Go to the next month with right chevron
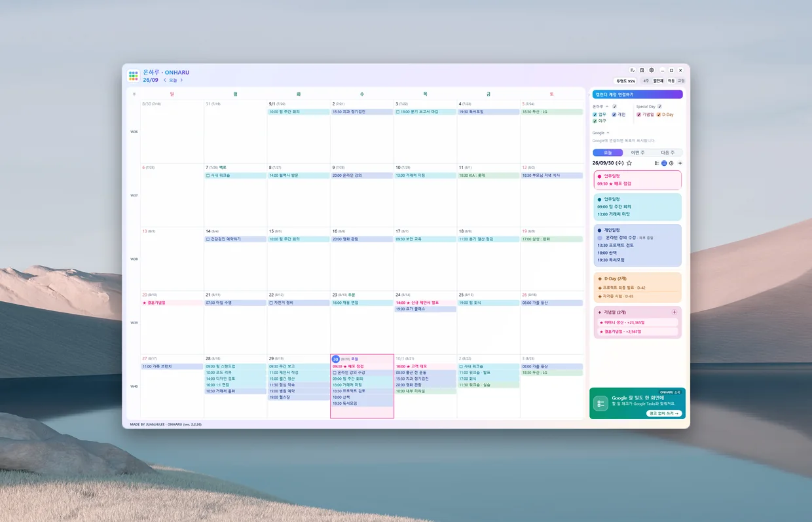This screenshot has height=522, width=812. (x=181, y=81)
